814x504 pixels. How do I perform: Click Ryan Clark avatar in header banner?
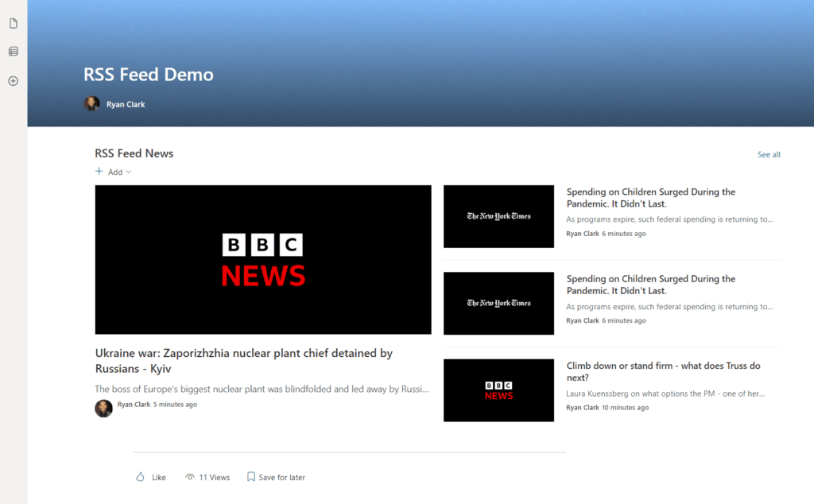[92, 104]
